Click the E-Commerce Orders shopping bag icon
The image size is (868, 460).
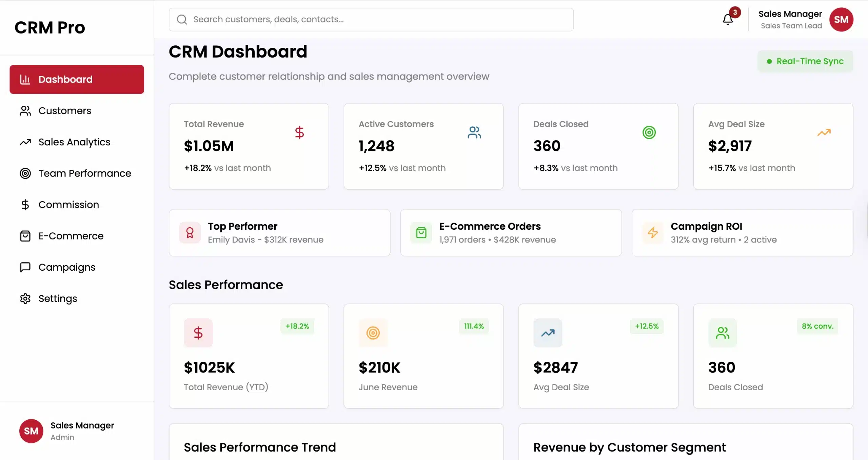421,233
